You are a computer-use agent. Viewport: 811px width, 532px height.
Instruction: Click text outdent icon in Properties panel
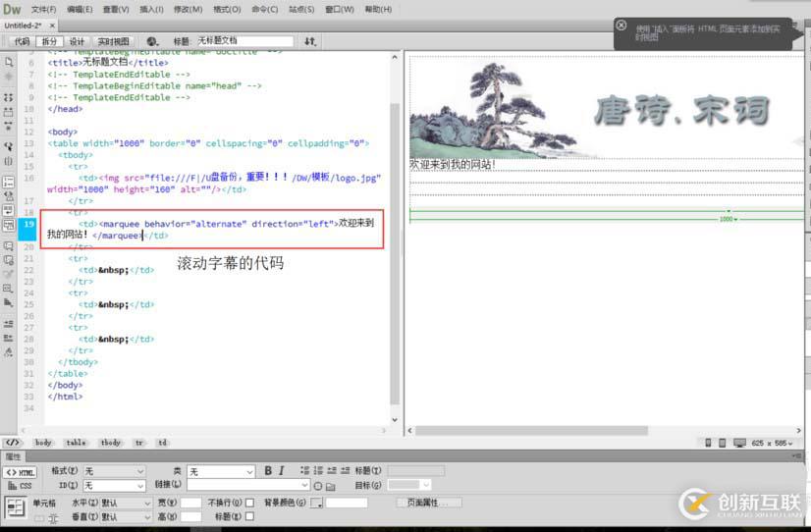(332, 470)
